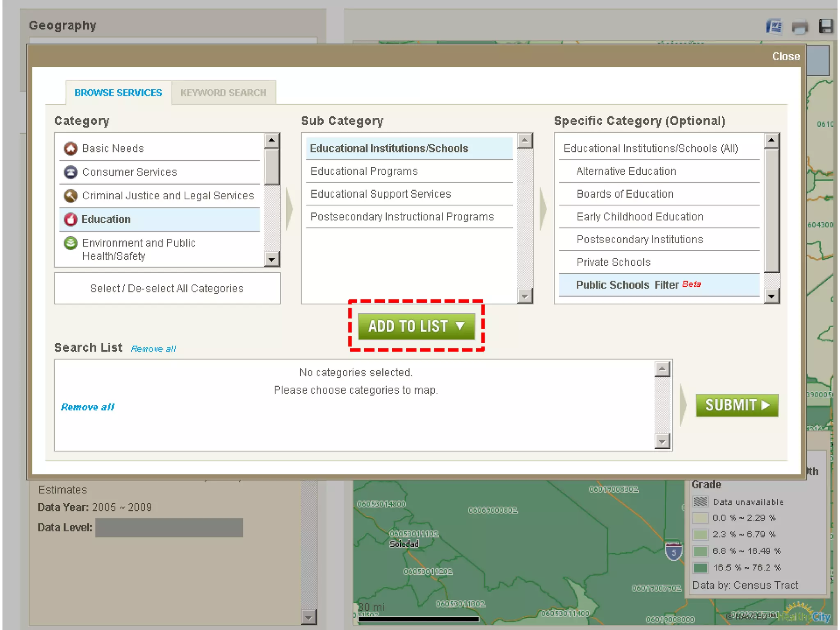Click the save floppy disk icon

coord(826,26)
